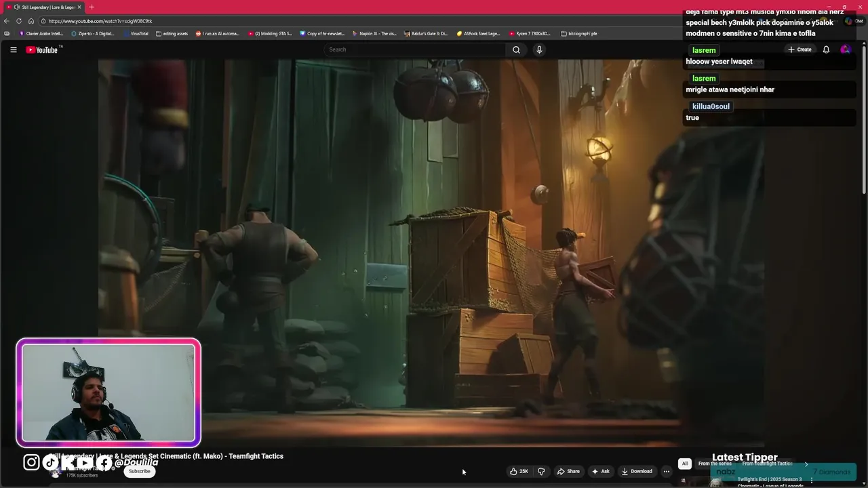868x488 pixels.
Task: Click the YouTube search magnifier button
Action: tap(516, 49)
